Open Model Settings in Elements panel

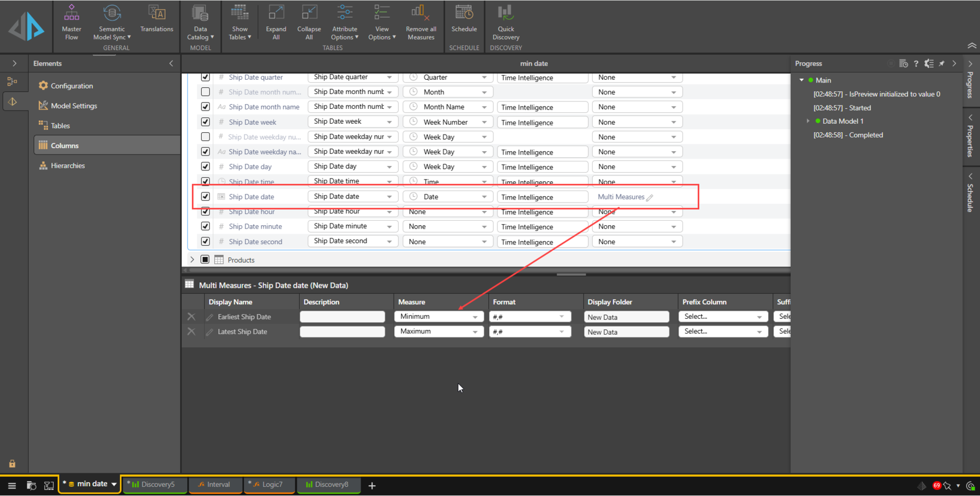click(73, 106)
